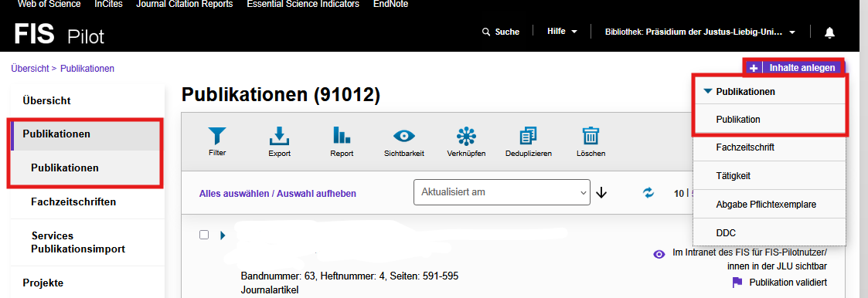Open Journal Citation Reports link
Image resolution: width=868 pixels, height=298 pixels.
tap(184, 4)
